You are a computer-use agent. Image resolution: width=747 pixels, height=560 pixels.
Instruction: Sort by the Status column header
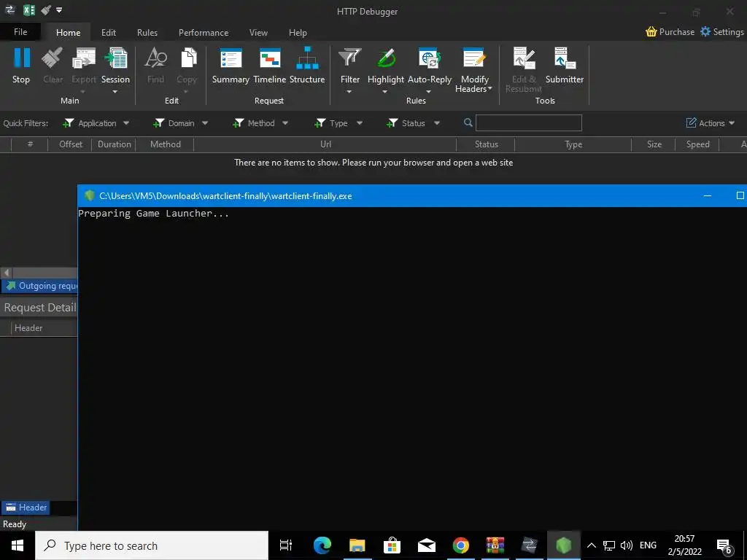[486, 144]
